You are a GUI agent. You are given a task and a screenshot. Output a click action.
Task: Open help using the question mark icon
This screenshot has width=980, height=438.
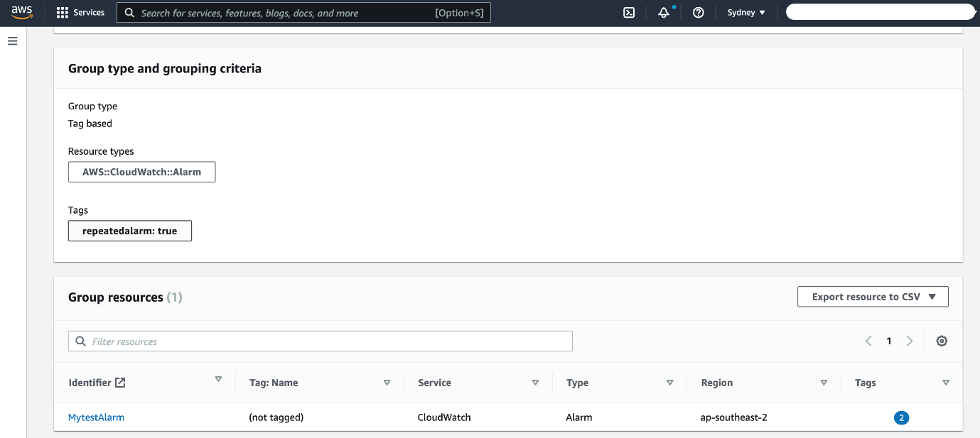pyautogui.click(x=698, y=12)
